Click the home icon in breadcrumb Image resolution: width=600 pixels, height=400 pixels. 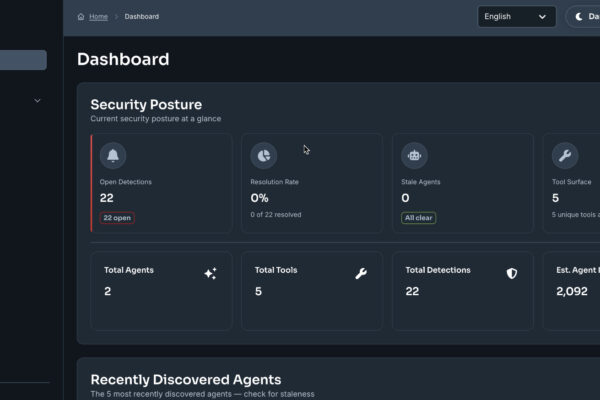pyautogui.click(x=81, y=16)
